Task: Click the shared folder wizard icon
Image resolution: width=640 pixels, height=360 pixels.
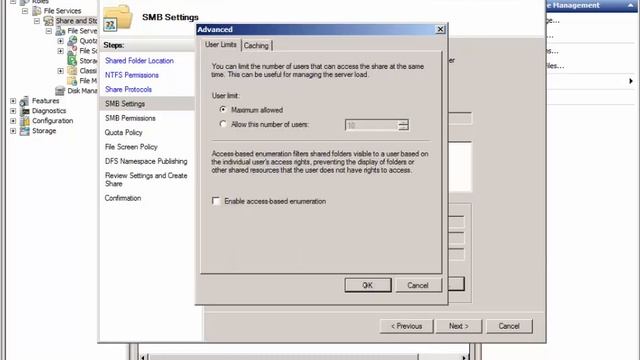Action: pos(118,18)
